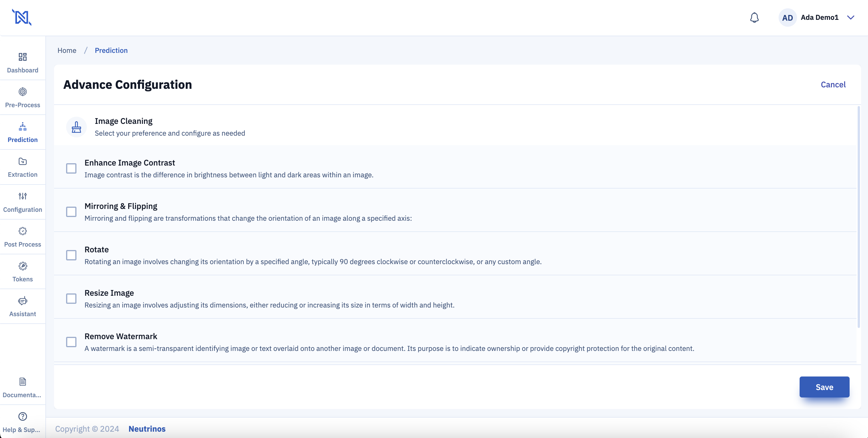Click the Neutrinos logo icon

click(22, 17)
